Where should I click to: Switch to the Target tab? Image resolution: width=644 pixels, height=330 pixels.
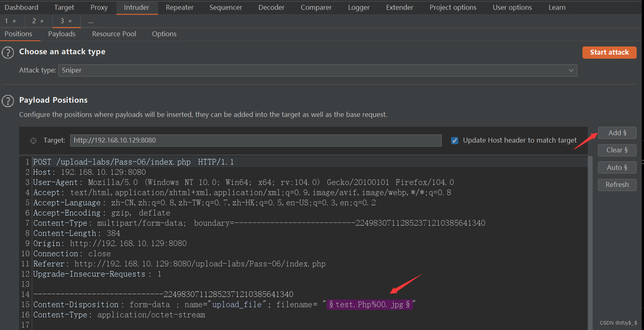[x=64, y=7]
